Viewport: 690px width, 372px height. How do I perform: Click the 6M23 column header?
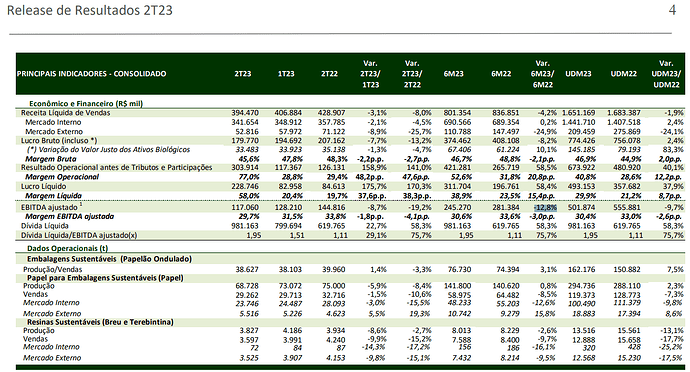tap(453, 74)
